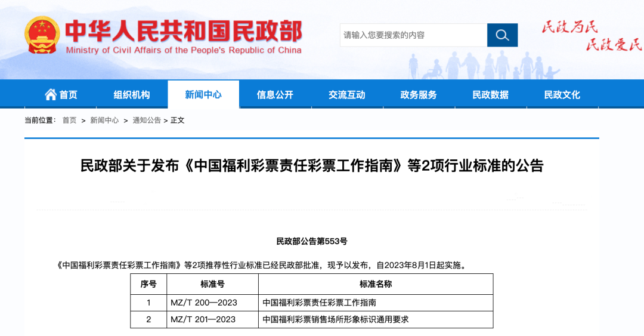Viewport: 644px width, 336px height.
Task: Click 正文 in the breadcrumb
Action: [178, 120]
